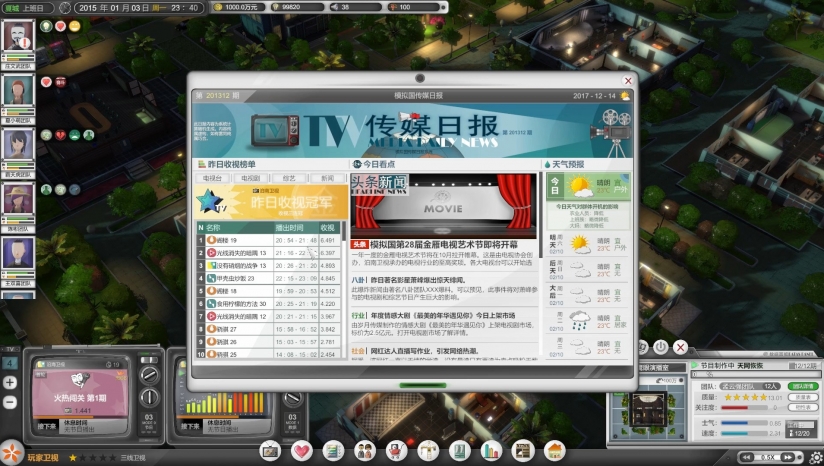Slow down game speed with rewind button
This screenshot has width=824, height=466.
tap(746, 458)
